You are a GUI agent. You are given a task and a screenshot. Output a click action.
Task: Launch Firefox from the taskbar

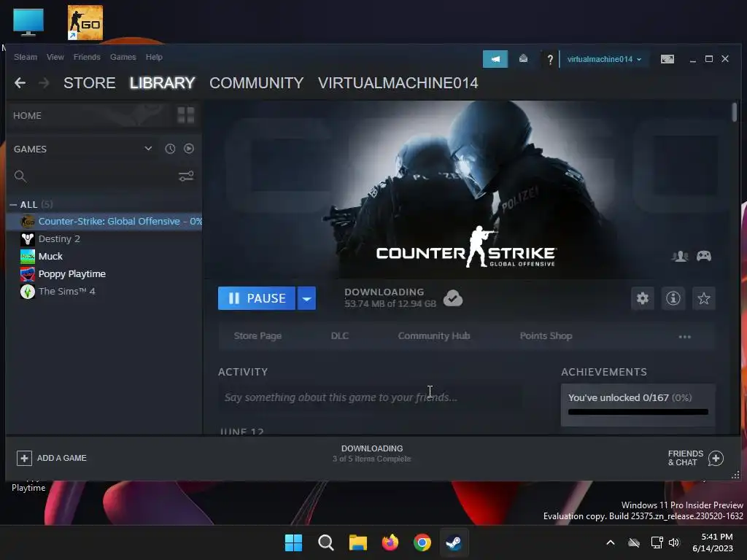coord(390,542)
